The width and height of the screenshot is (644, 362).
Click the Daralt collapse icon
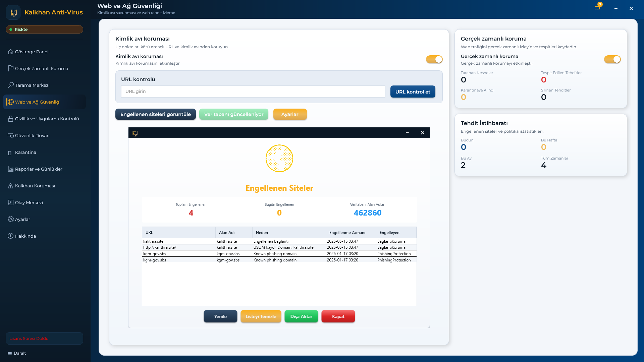click(10, 353)
